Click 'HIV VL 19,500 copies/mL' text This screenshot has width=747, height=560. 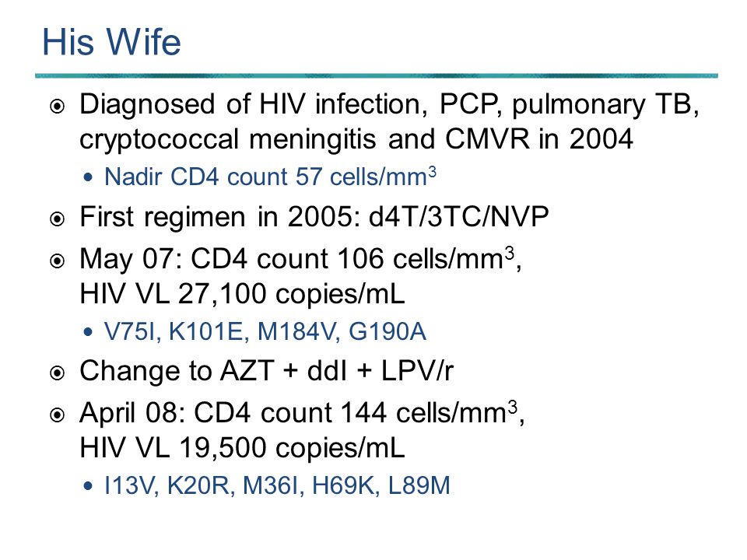pyautogui.click(x=242, y=448)
